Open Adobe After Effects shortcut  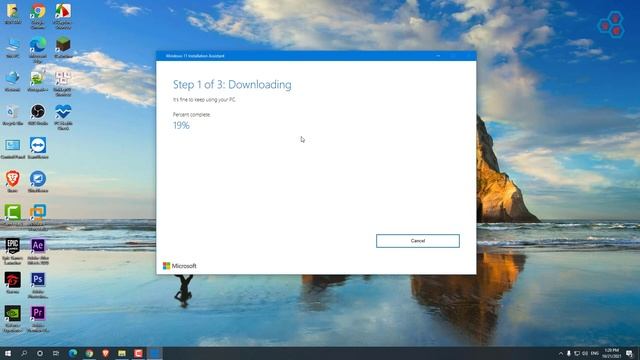tap(38, 251)
